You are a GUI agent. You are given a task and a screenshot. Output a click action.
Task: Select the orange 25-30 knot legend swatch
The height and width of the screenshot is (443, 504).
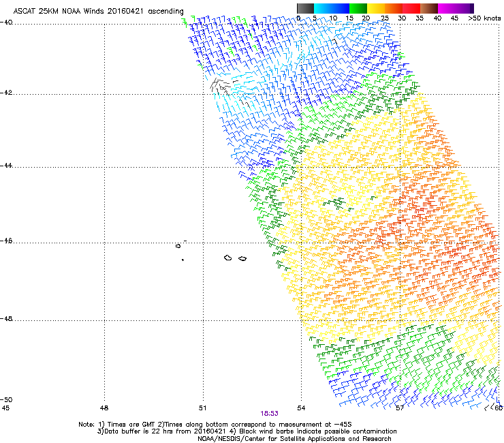(x=394, y=8)
